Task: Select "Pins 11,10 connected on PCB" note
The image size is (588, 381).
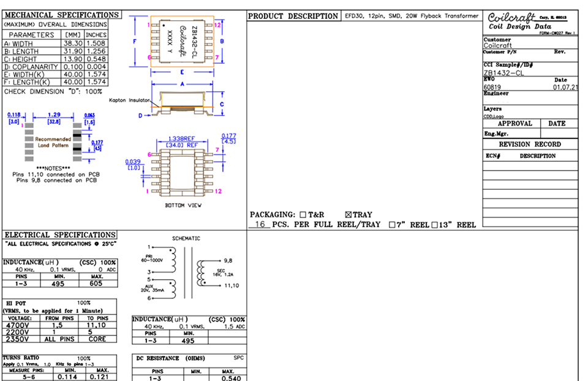Action: [56, 175]
